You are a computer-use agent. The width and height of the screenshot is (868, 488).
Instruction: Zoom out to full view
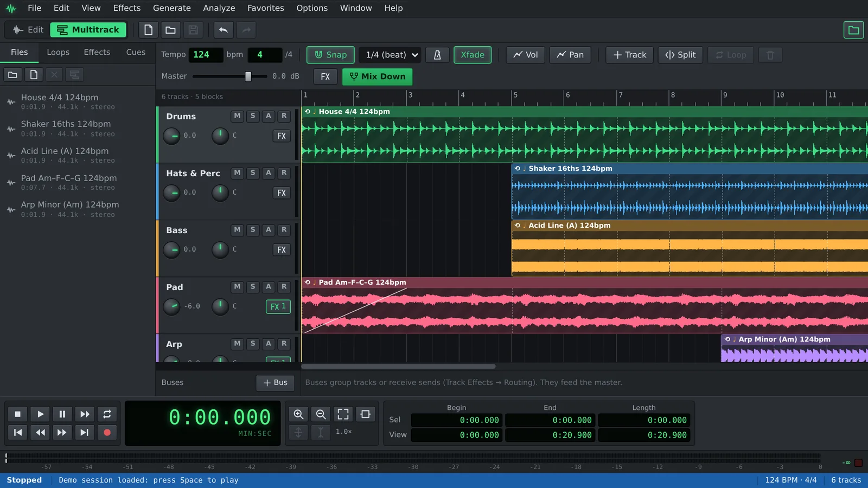point(343,414)
